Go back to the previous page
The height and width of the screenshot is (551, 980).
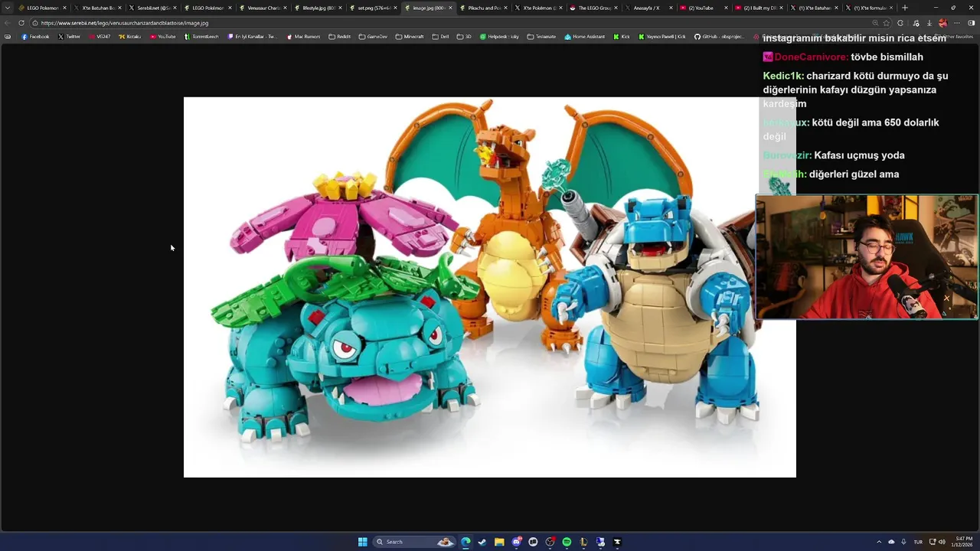pyautogui.click(x=8, y=23)
